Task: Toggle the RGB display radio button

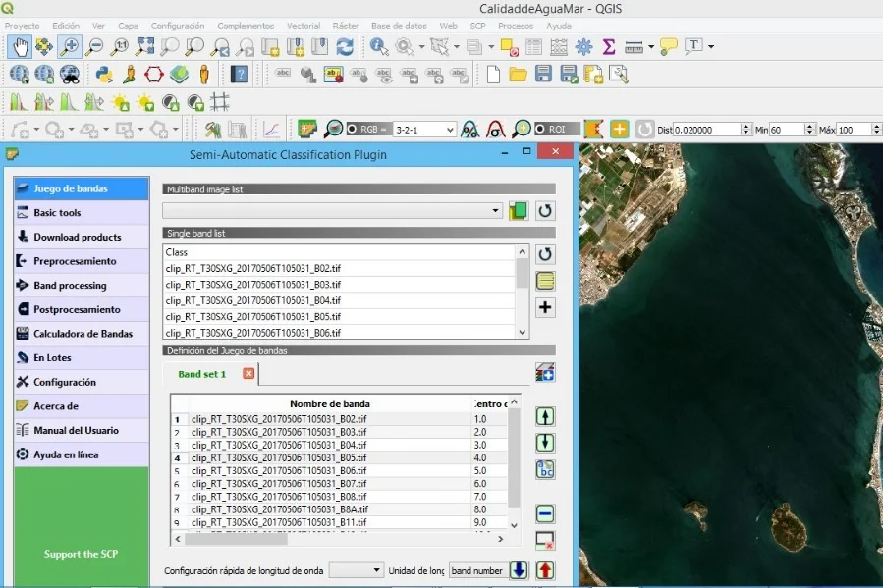Action: tap(352, 130)
